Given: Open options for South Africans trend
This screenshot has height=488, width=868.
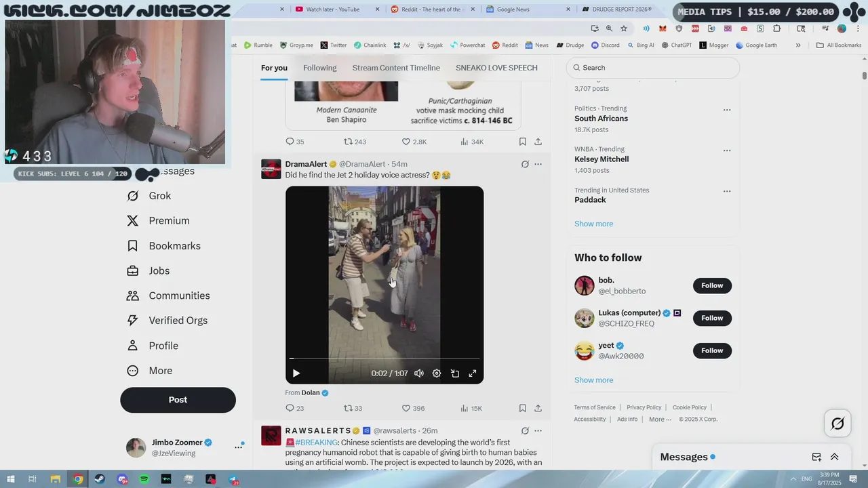Looking at the screenshot, I should [727, 110].
